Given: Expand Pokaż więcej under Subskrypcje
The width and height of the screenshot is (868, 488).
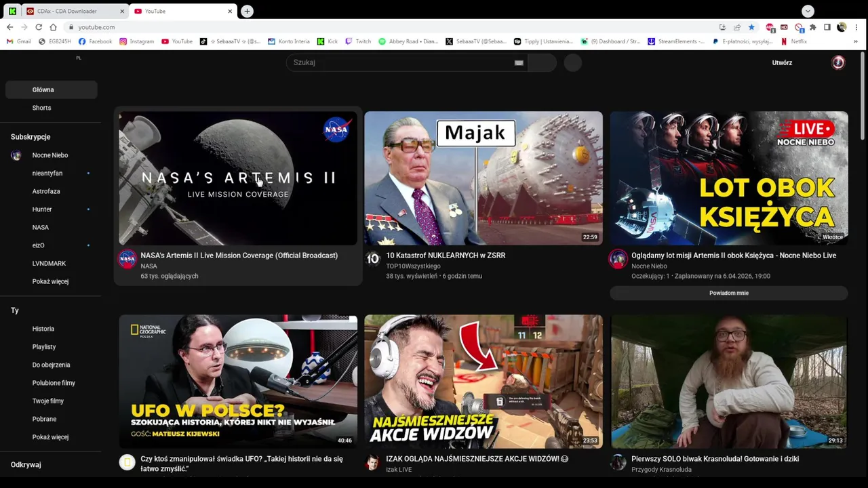Looking at the screenshot, I should click(x=51, y=281).
